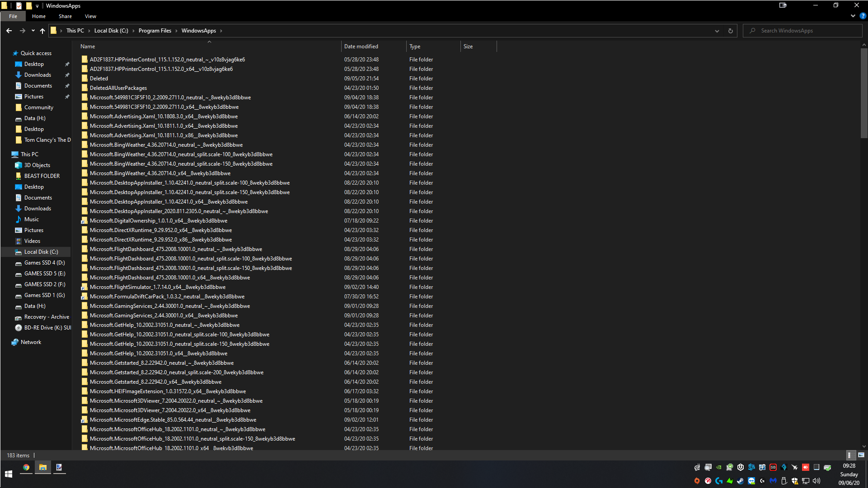Open 3D Objects in sidebar

[37, 165]
